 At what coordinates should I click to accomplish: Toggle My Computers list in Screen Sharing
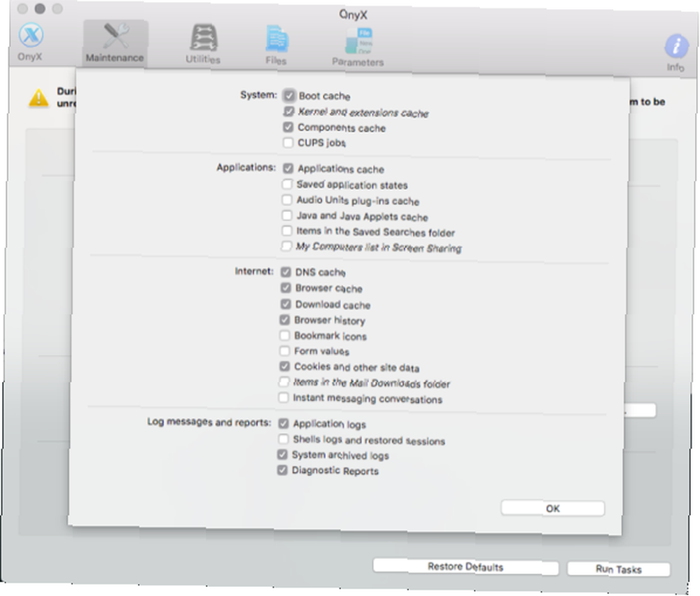(x=286, y=246)
